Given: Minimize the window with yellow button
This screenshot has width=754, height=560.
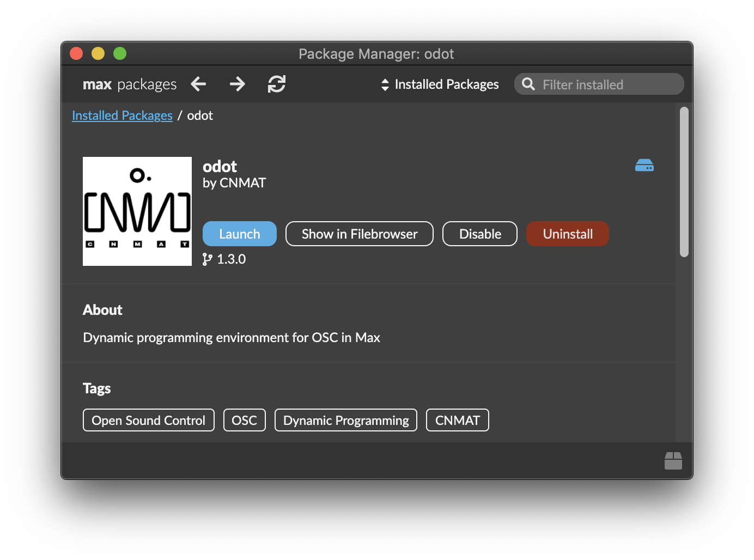Looking at the screenshot, I should [98, 53].
